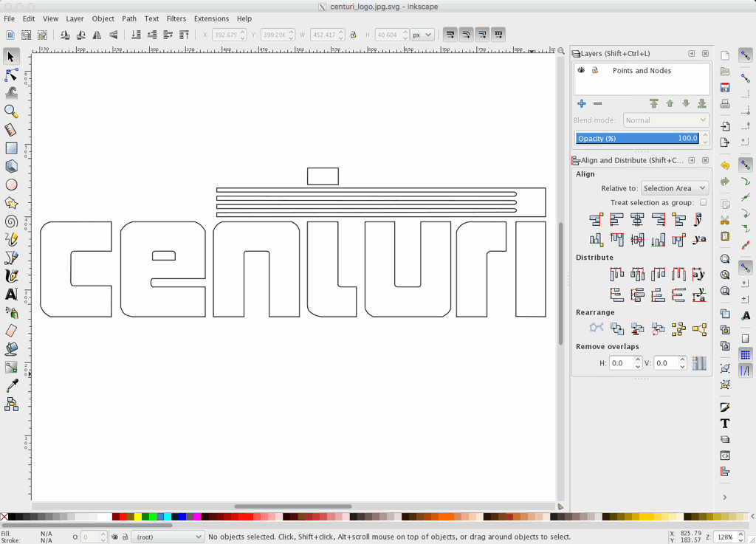
Task: Click the add layer plus icon
Action: tap(582, 103)
